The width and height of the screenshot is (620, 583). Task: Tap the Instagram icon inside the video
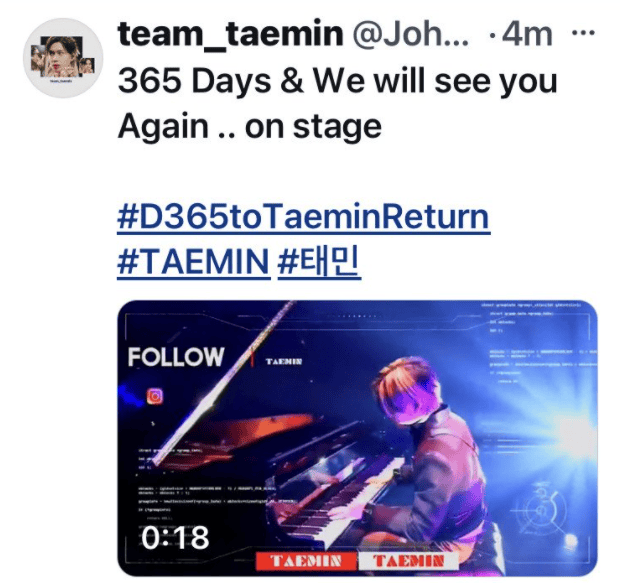click(155, 396)
